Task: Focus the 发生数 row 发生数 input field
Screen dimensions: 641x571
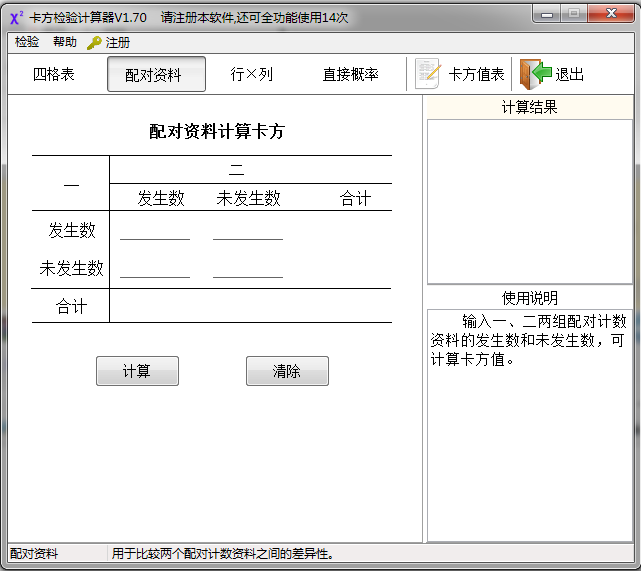Action: pyautogui.click(x=155, y=231)
